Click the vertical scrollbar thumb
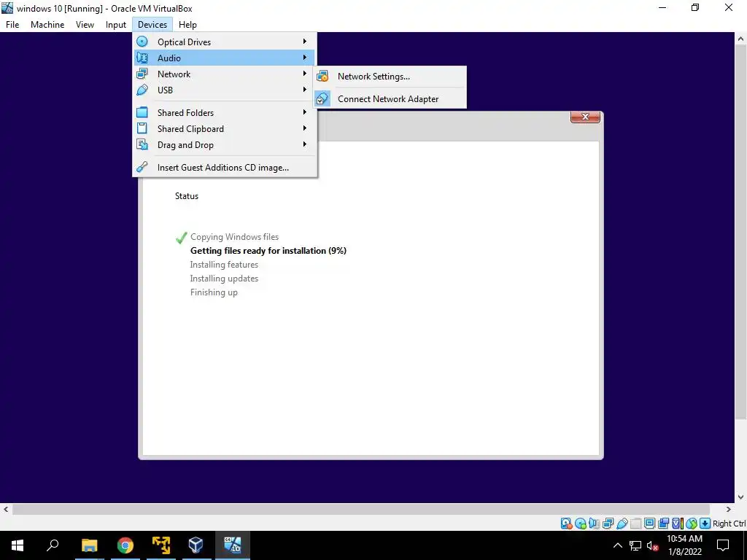This screenshot has height=560, width=747. click(741, 233)
